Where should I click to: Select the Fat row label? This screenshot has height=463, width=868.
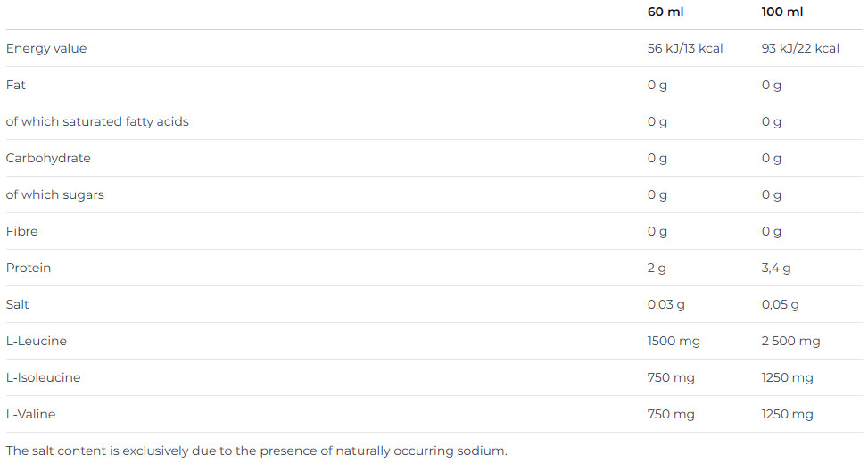(x=16, y=85)
